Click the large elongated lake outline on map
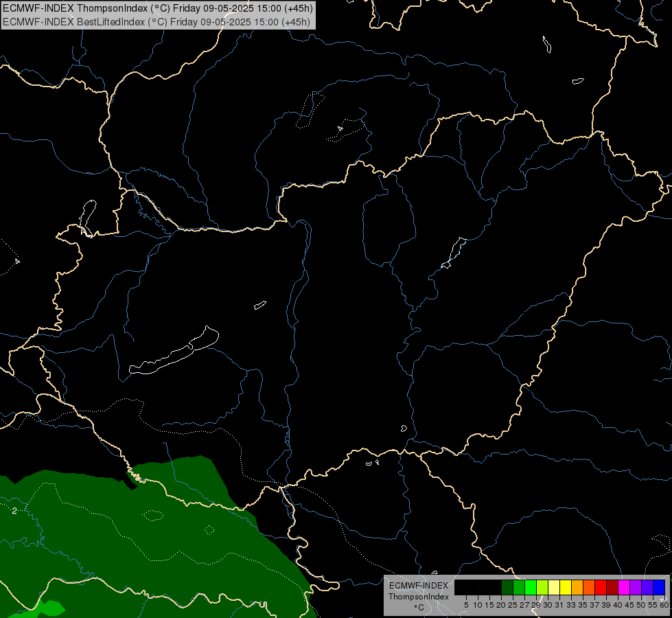672x618 pixels. (x=174, y=350)
